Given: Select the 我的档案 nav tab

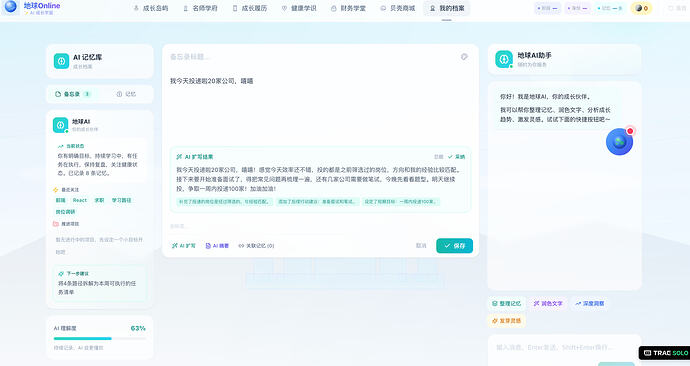Looking at the screenshot, I should coord(447,8).
